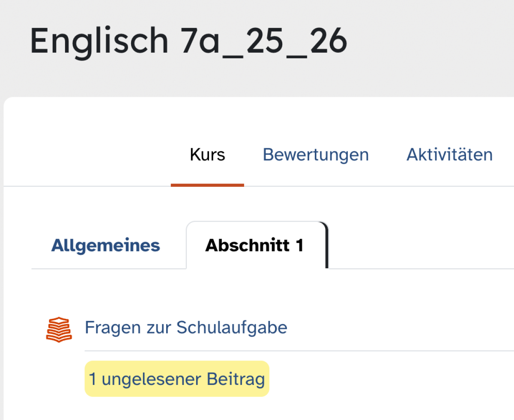Click the Schulaufgabe questions forum title
514x420 pixels.
tap(186, 327)
